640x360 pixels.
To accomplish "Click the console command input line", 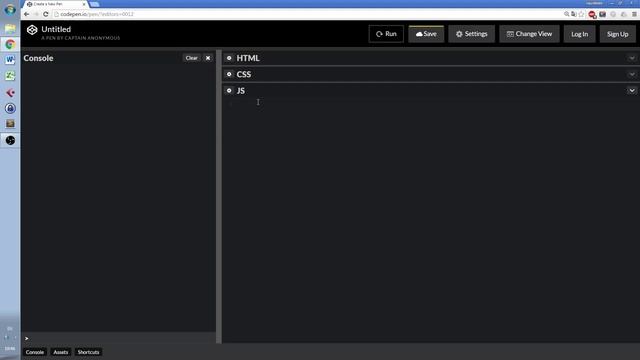I will pos(118,338).
